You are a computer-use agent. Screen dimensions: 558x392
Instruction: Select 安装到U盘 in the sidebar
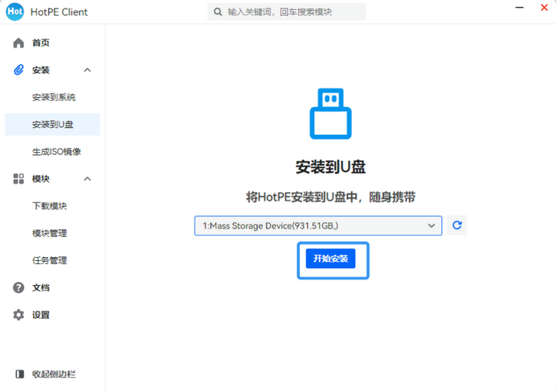(53, 125)
